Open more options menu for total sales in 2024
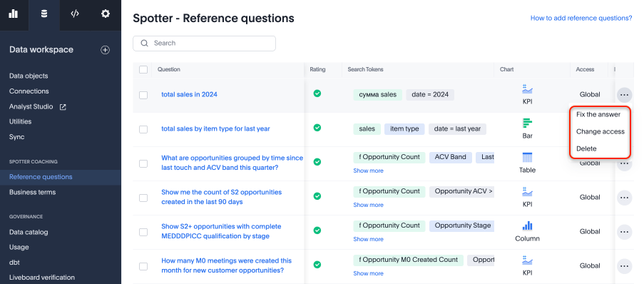 coord(624,95)
